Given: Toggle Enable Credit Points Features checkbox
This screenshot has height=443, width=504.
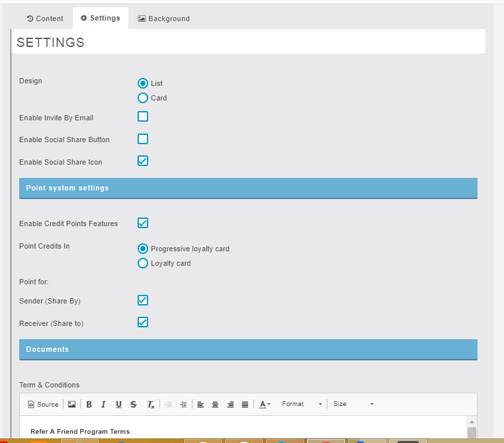Looking at the screenshot, I should click(143, 223).
